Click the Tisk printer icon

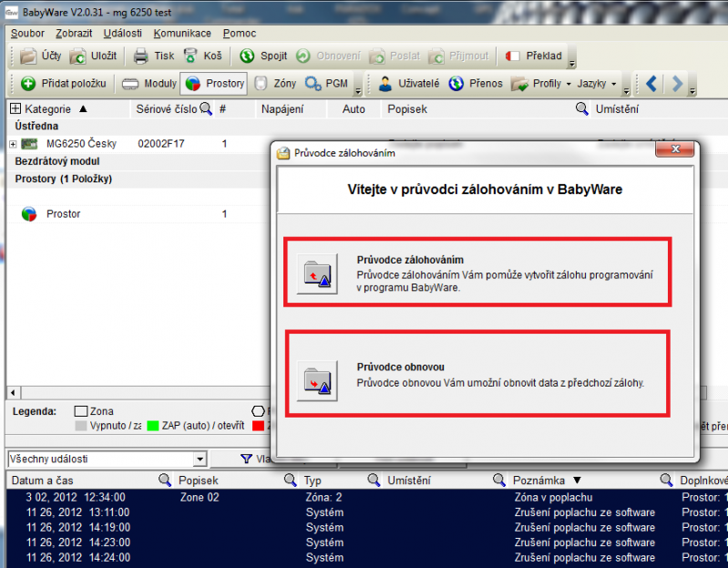pyautogui.click(x=140, y=56)
